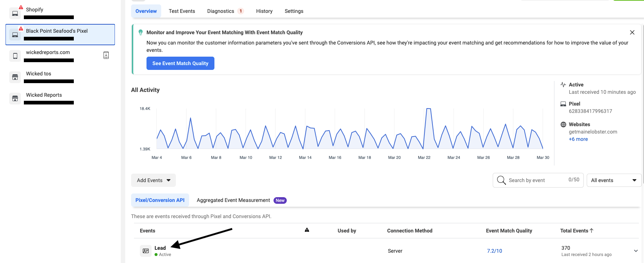The height and width of the screenshot is (263, 644).
Task: Click the download icon beside wickedreports.com
Action: point(106,55)
